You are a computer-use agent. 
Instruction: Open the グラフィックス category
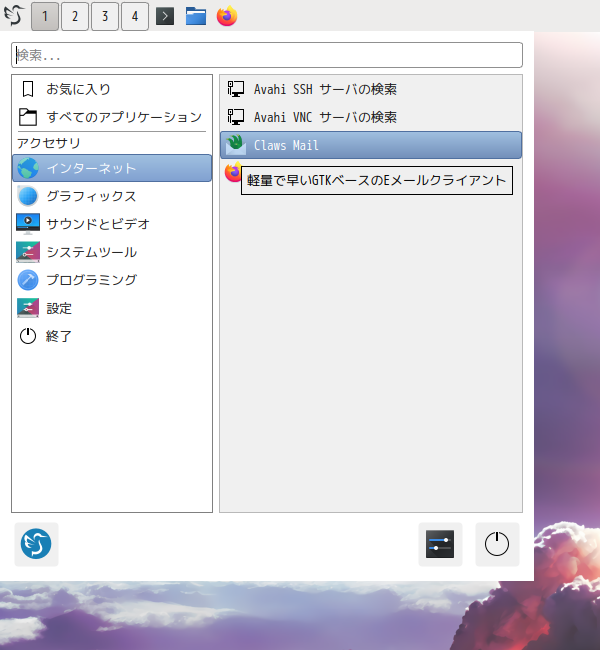[x=112, y=196]
